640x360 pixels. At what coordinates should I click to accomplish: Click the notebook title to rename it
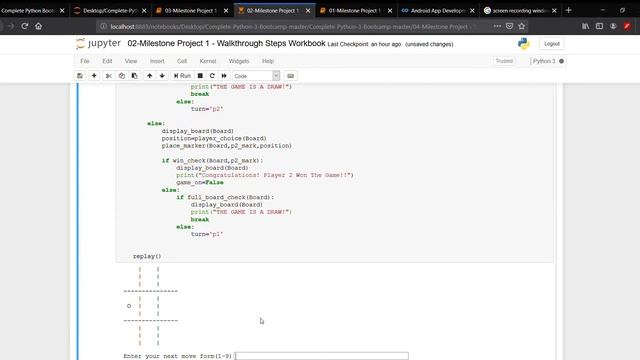coord(226,43)
